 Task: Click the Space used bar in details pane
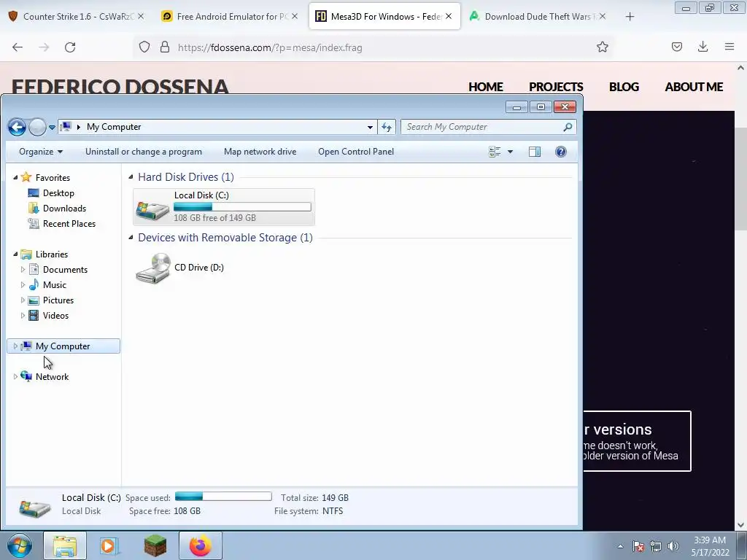(223, 497)
